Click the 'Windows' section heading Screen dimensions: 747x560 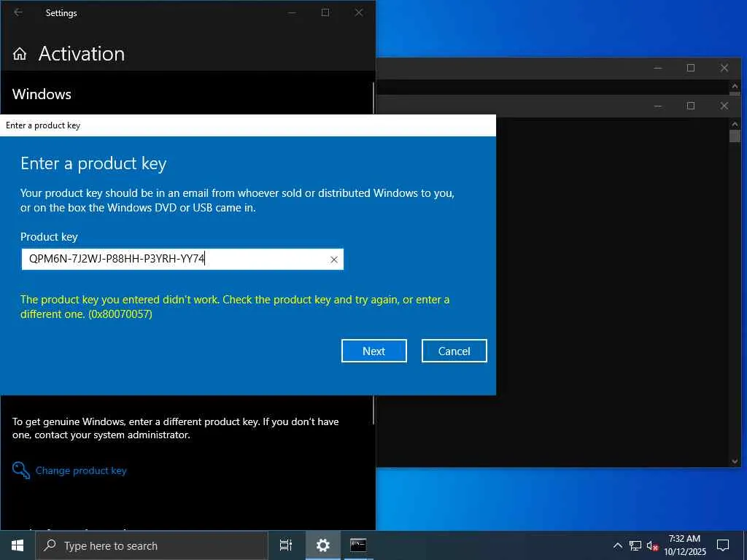pyautogui.click(x=42, y=94)
